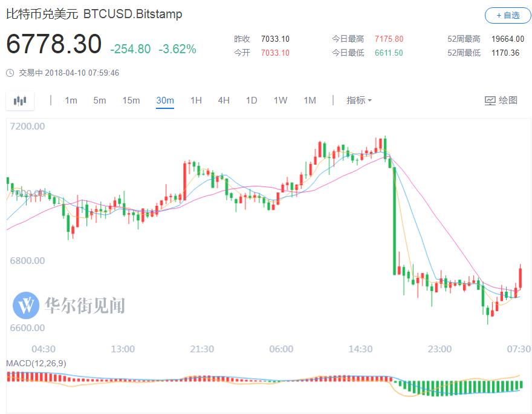Click the 绘图 drawing button label
The height and width of the screenshot is (414, 532).
click(508, 100)
